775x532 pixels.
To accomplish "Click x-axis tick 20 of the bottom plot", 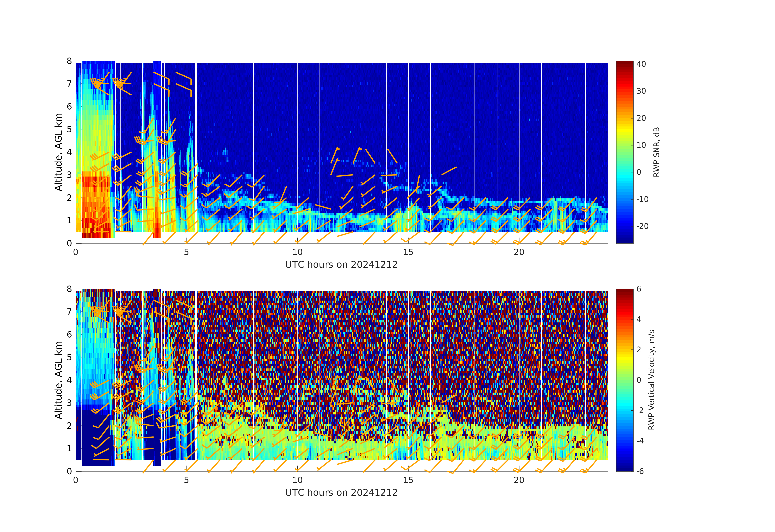I will 519,480.
